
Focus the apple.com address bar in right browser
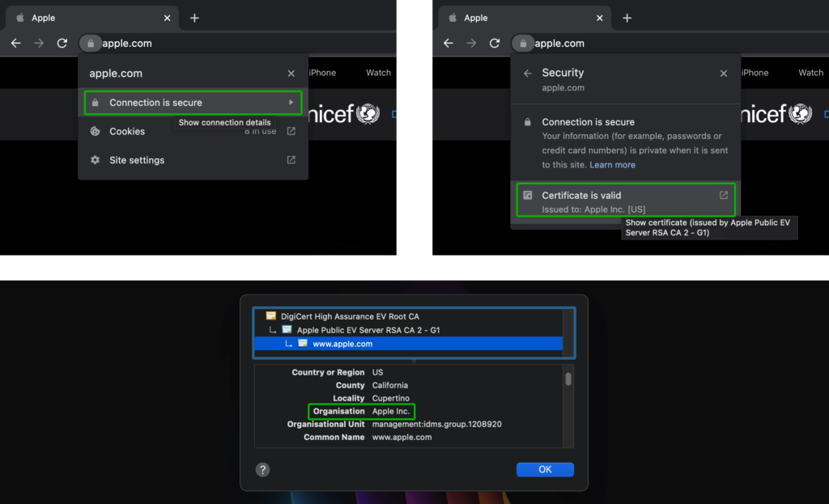click(559, 44)
